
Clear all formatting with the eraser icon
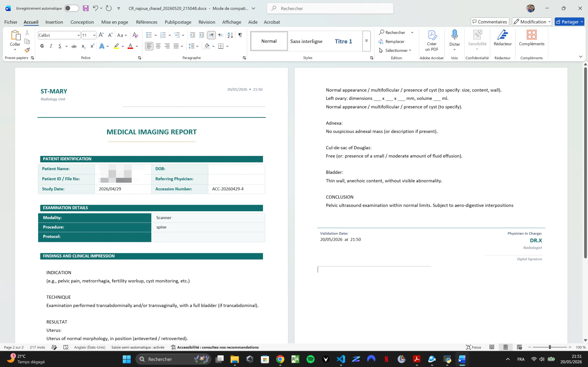point(135,35)
